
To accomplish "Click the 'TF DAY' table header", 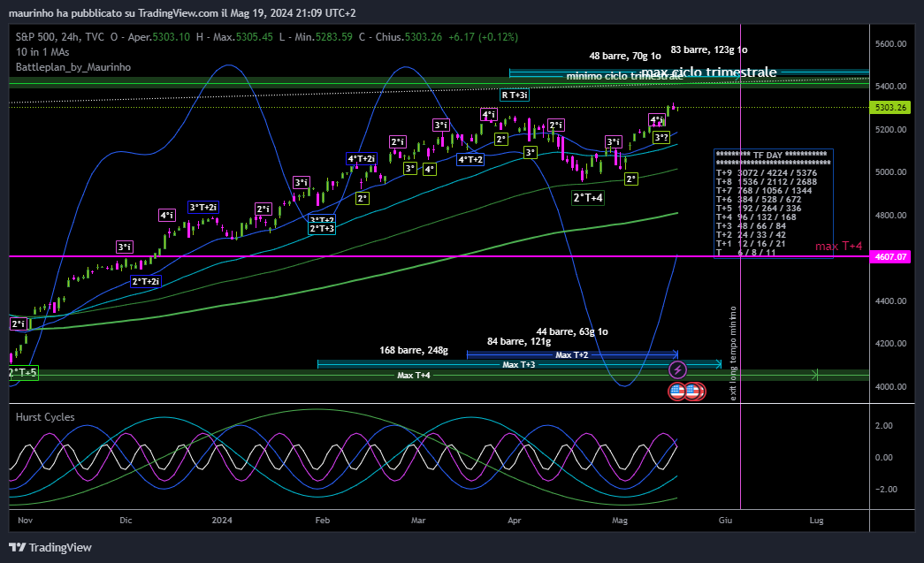I will pos(771,155).
